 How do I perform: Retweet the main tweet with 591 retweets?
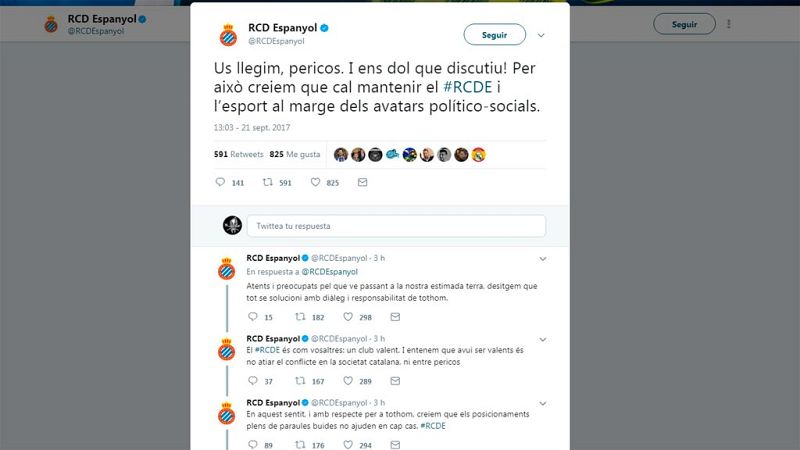tap(267, 182)
